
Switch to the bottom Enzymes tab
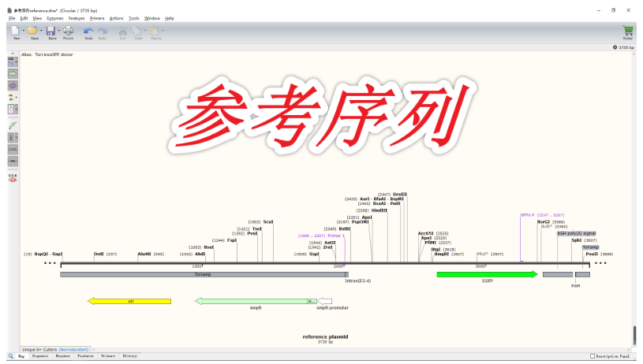pyautogui.click(x=63, y=356)
